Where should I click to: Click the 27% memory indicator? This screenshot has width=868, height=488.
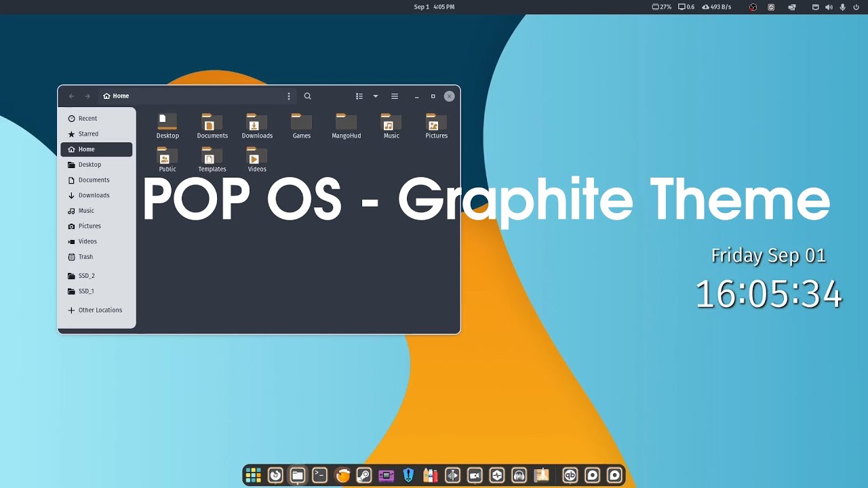[662, 7]
